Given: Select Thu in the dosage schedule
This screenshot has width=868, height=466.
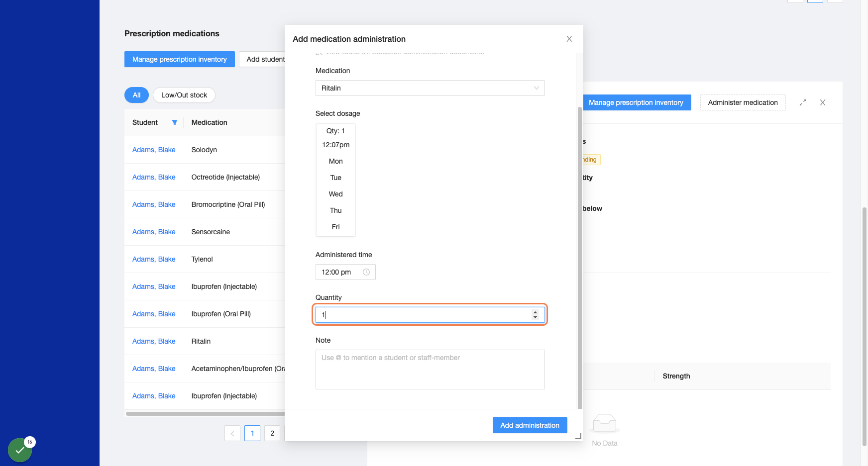Looking at the screenshot, I should point(335,210).
